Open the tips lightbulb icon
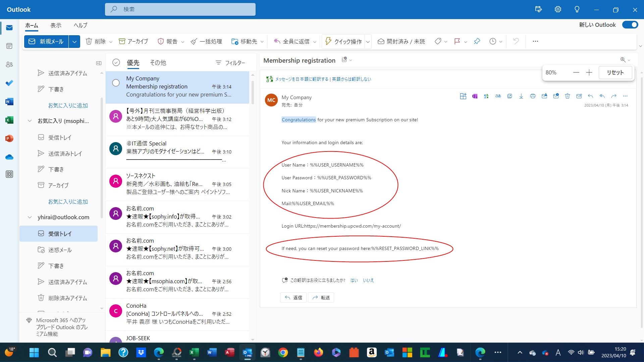 [x=577, y=9]
